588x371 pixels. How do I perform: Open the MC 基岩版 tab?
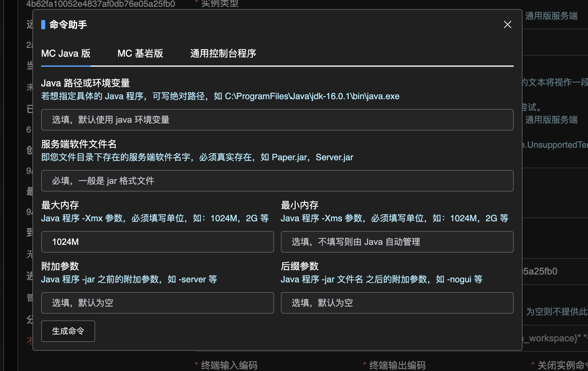[140, 53]
